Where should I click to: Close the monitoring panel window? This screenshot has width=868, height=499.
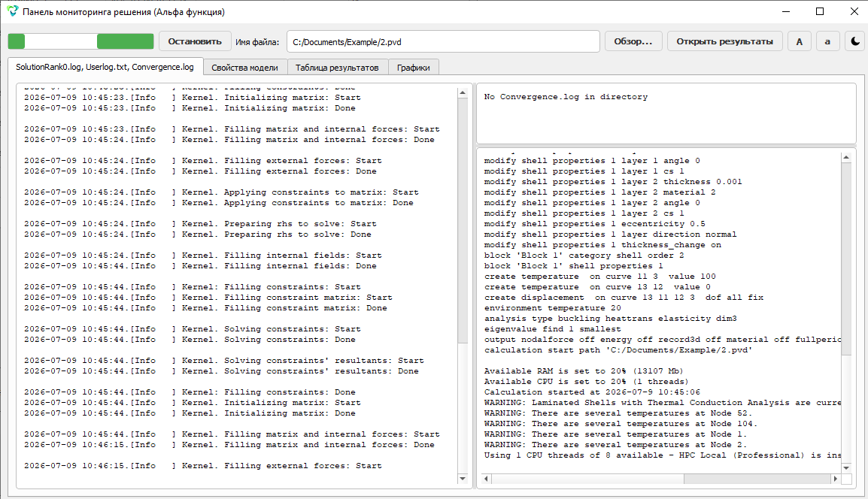click(x=854, y=11)
